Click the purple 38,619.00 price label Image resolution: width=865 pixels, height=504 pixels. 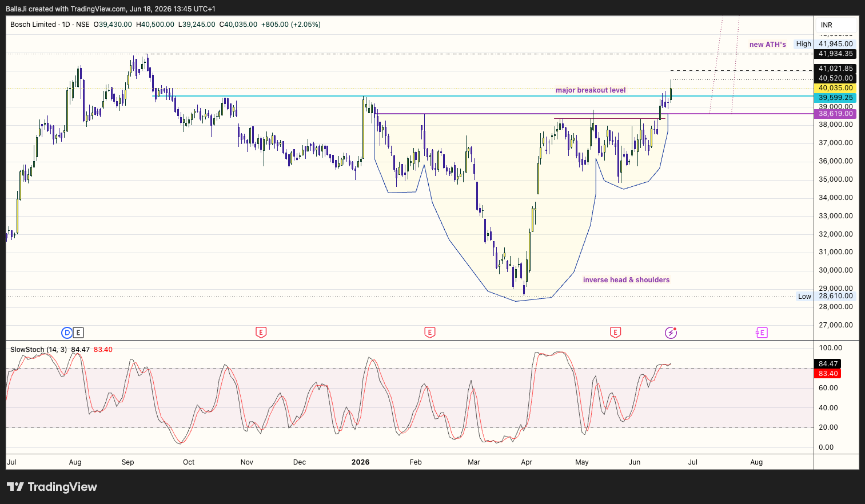pos(836,114)
